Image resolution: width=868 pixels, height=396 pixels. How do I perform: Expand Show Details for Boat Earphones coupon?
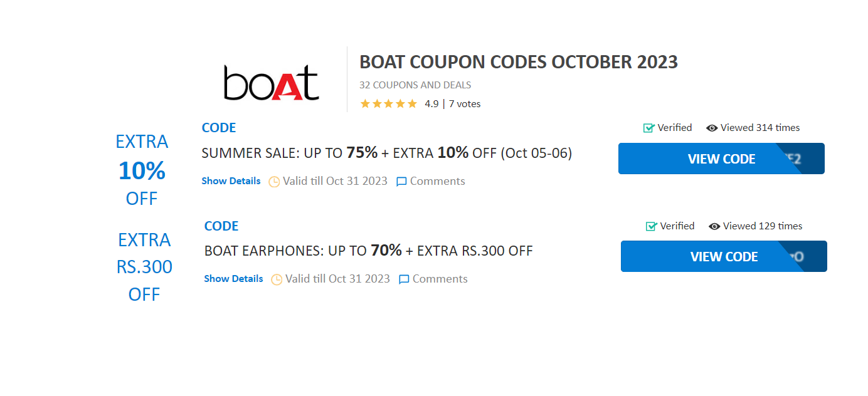click(233, 279)
